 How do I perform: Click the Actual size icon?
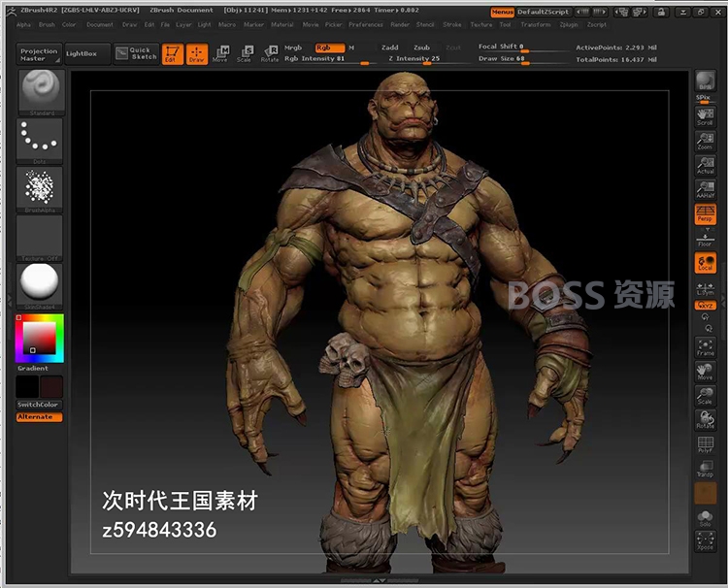(706, 166)
